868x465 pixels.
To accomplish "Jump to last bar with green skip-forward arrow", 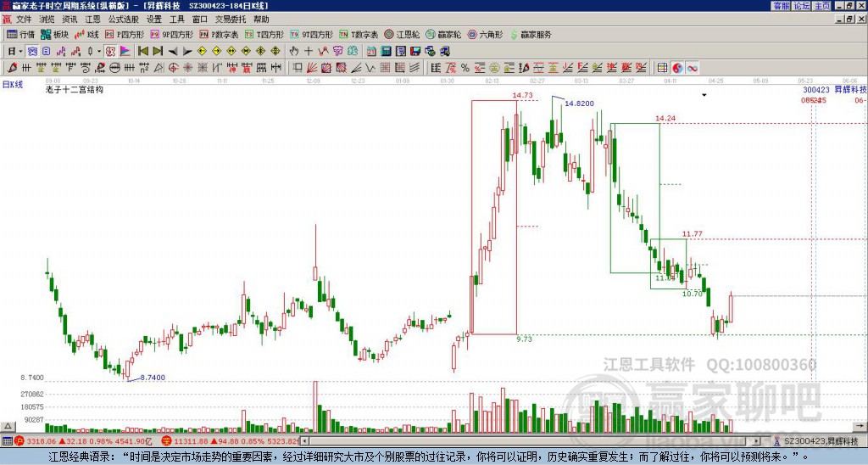I will click(x=158, y=52).
